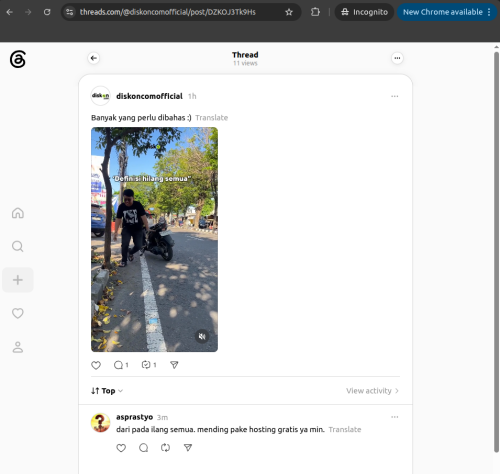Click browser forward button
Screen dimensions: 500x474
(28, 12)
